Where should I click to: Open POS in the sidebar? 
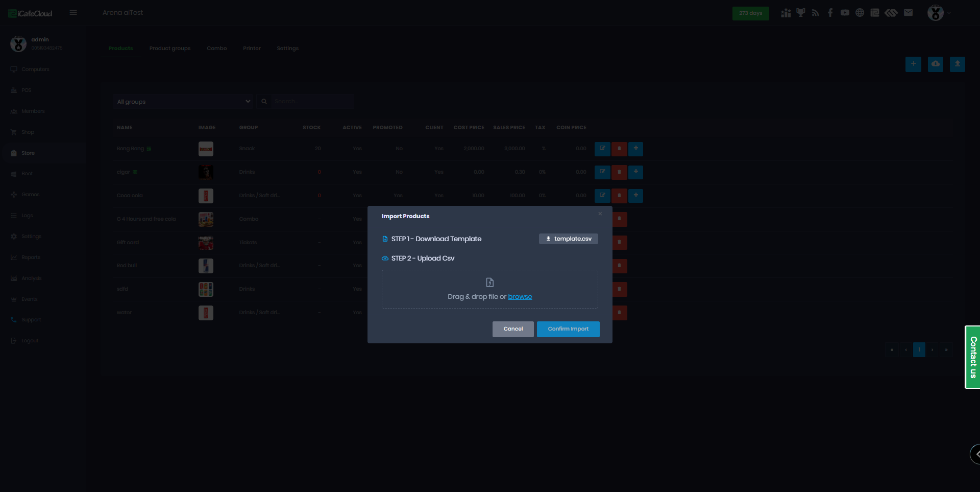point(27,90)
